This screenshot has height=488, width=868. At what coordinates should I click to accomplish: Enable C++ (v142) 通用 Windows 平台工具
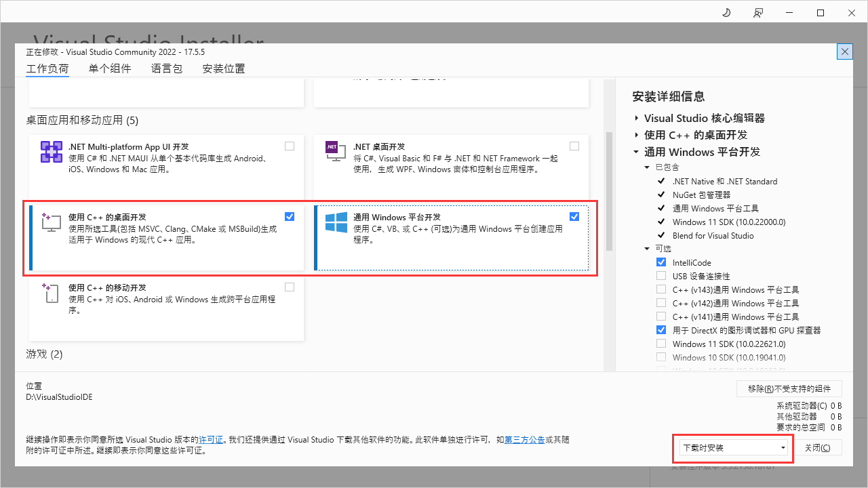(x=661, y=303)
